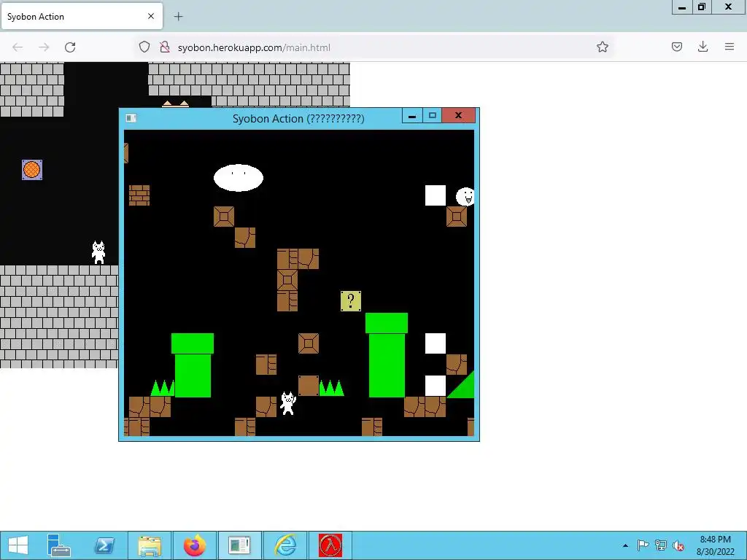
Task: Click the round white smiling enemy
Action: point(465,196)
